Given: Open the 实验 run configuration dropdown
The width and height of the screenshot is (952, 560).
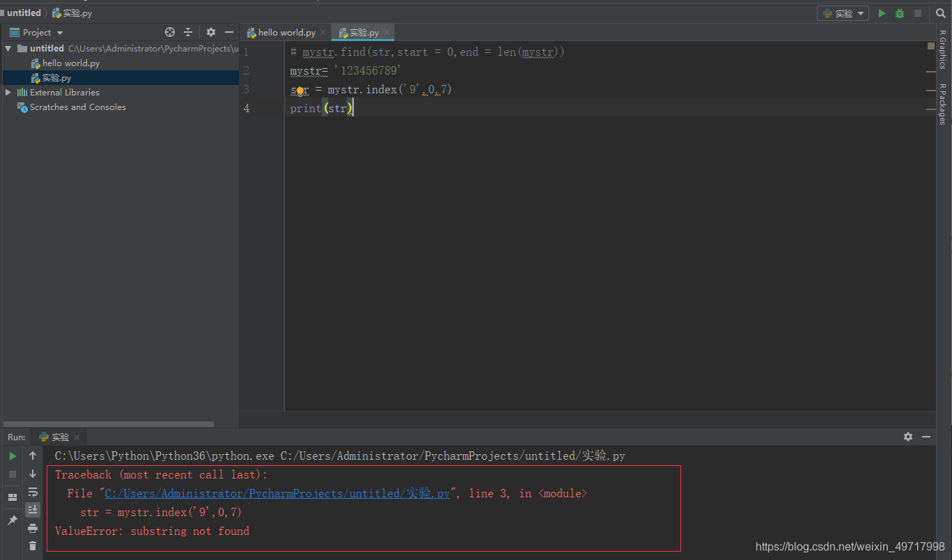Looking at the screenshot, I should [843, 13].
